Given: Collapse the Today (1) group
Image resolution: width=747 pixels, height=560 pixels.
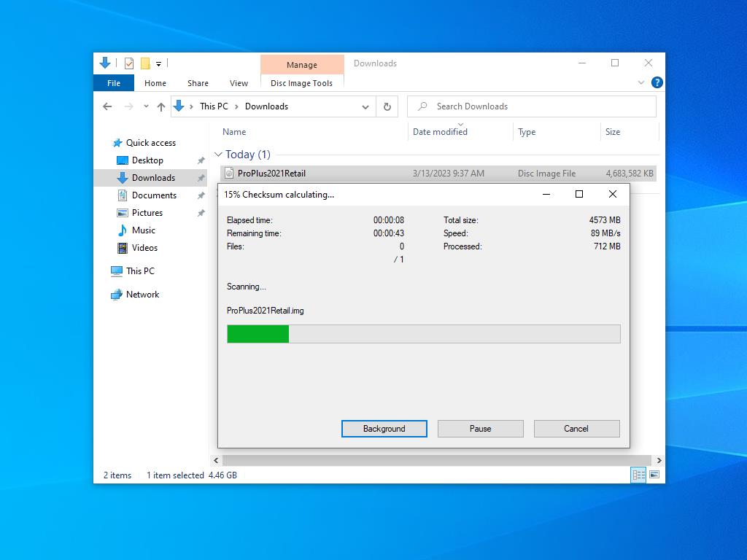Looking at the screenshot, I should pos(218,155).
